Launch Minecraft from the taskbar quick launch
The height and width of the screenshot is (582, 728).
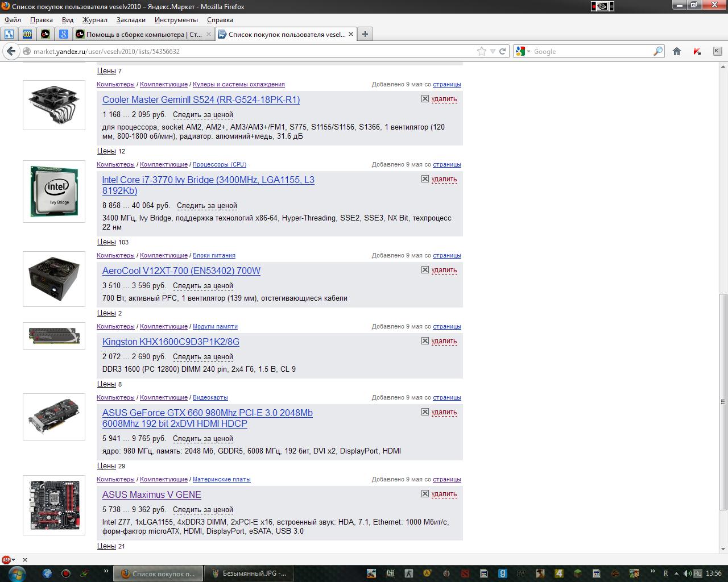point(578,573)
